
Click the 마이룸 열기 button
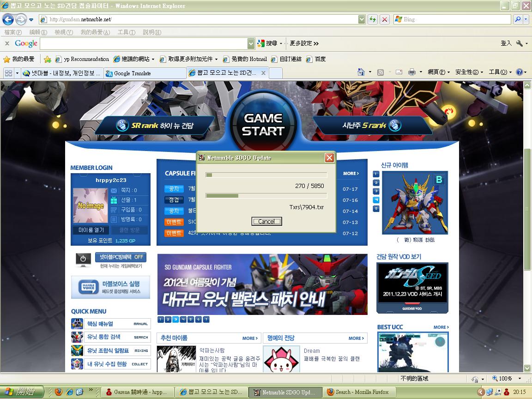[91, 230]
